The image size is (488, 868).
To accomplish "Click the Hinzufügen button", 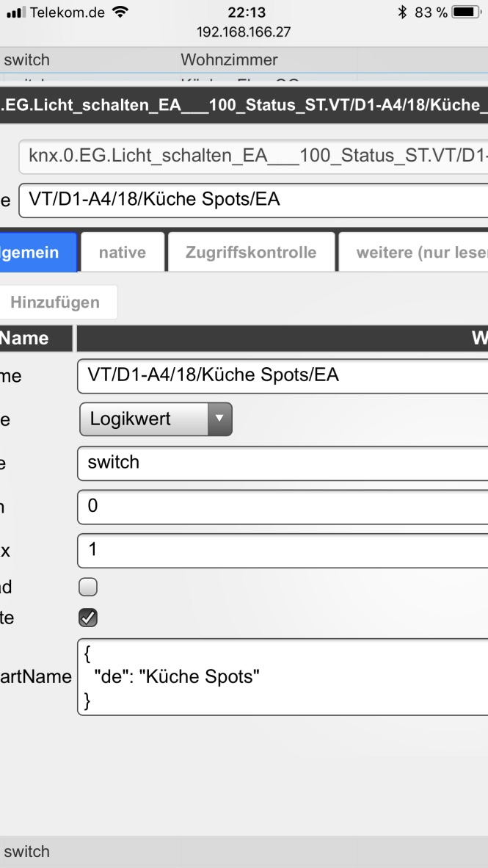I will (x=55, y=303).
